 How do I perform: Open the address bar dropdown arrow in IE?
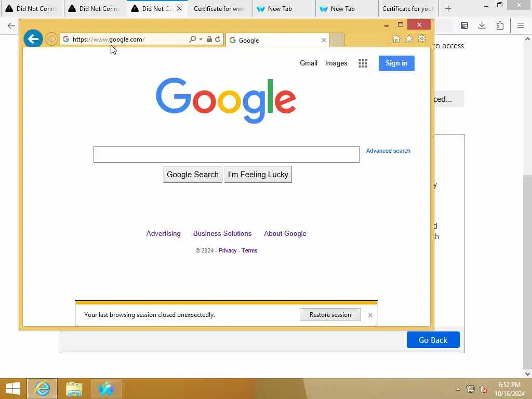pos(201,39)
